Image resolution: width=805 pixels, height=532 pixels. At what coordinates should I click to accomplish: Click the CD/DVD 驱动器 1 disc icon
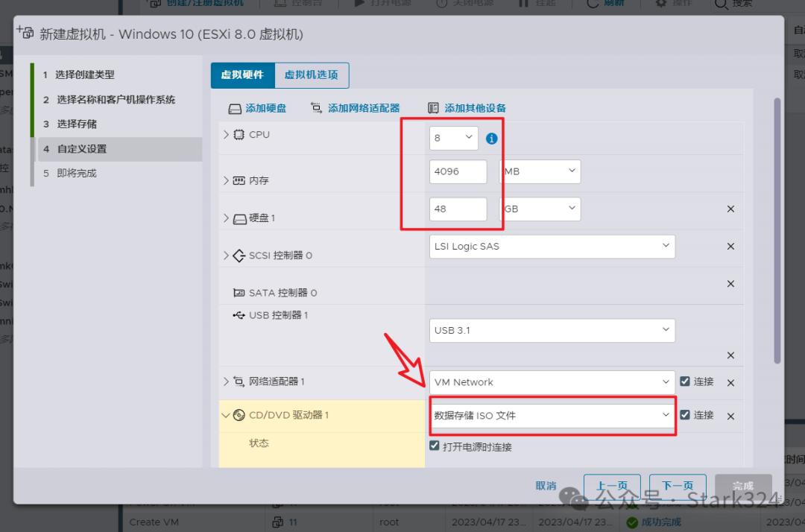[x=239, y=415]
